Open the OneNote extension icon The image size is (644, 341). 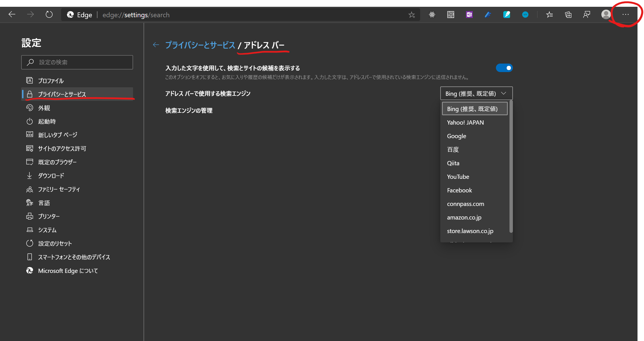coord(469,15)
